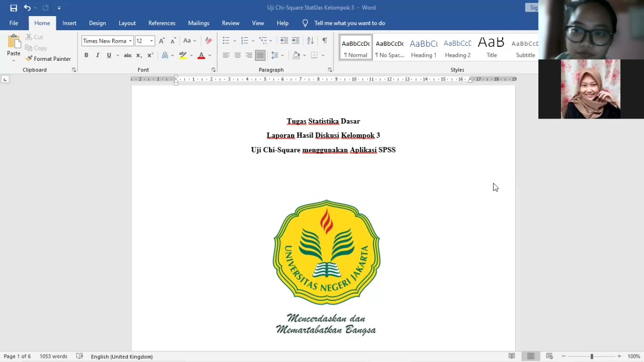Switch to Web Layout view
The image size is (644, 362).
[549, 356]
